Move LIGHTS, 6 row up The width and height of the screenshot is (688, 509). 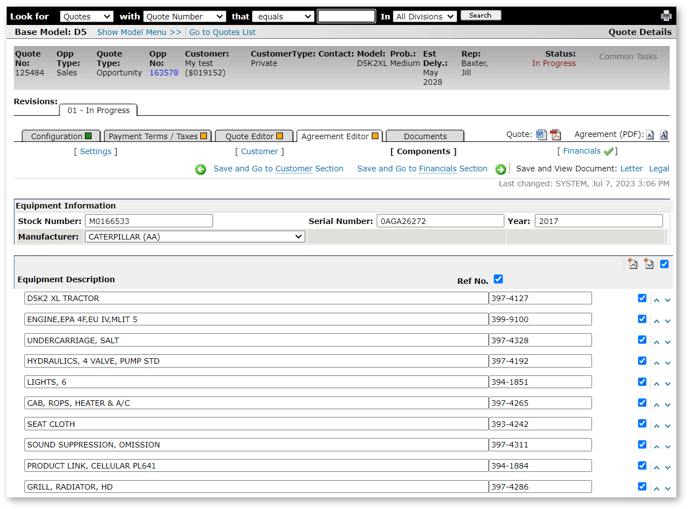(657, 383)
